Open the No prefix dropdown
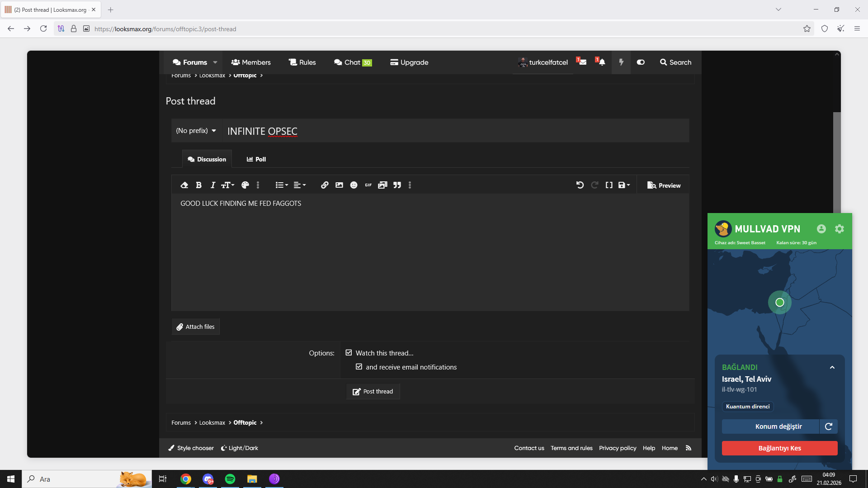Image resolution: width=868 pixels, height=488 pixels. (196, 131)
